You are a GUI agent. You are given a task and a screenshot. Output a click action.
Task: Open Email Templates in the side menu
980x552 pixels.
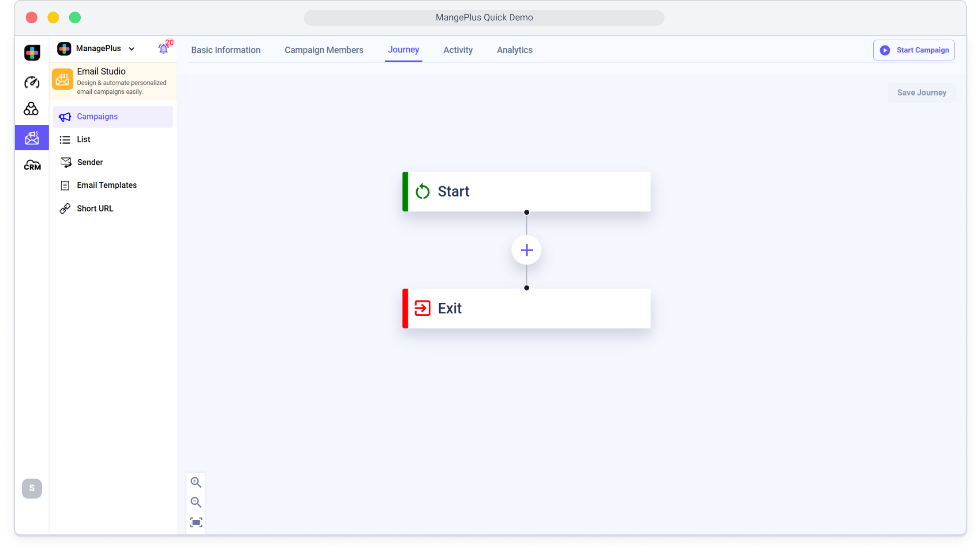(x=106, y=185)
